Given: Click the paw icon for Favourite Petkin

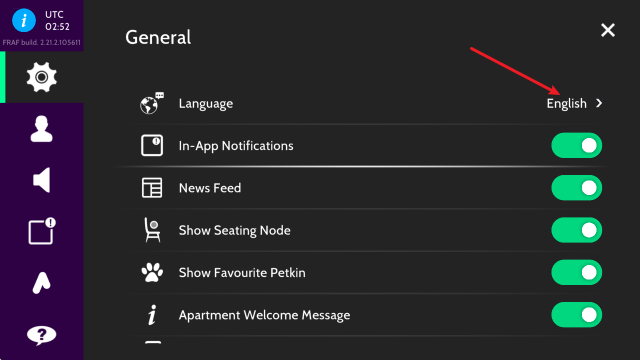Looking at the screenshot, I should pos(152,272).
